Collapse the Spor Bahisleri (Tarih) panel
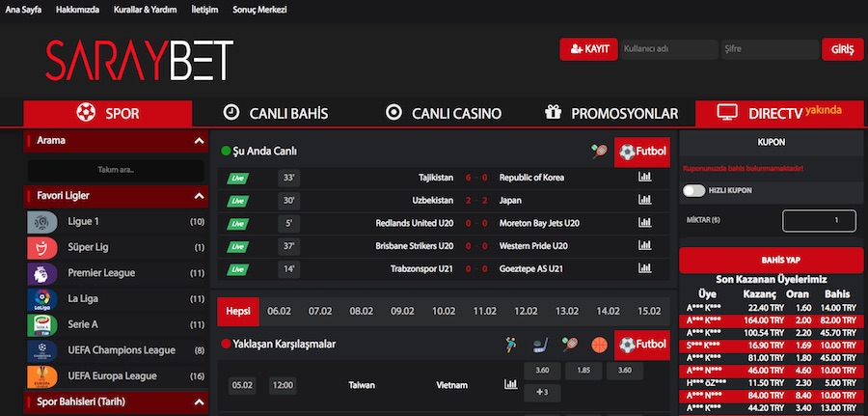The image size is (868, 416). point(200,402)
